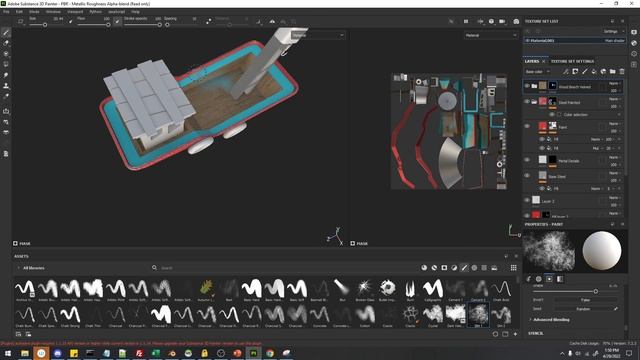Select the Clone tool in left toolbar
The height and width of the screenshot is (360, 640).
[x=6, y=86]
